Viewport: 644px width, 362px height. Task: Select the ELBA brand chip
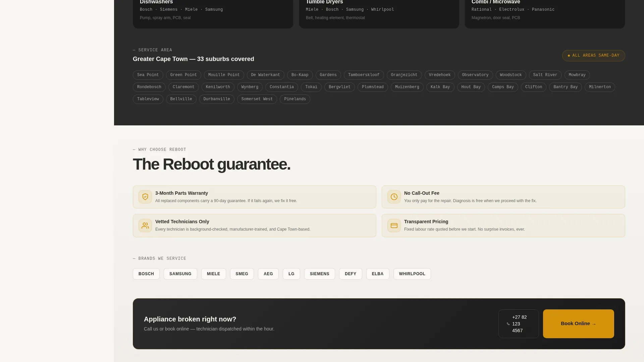(378, 274)
